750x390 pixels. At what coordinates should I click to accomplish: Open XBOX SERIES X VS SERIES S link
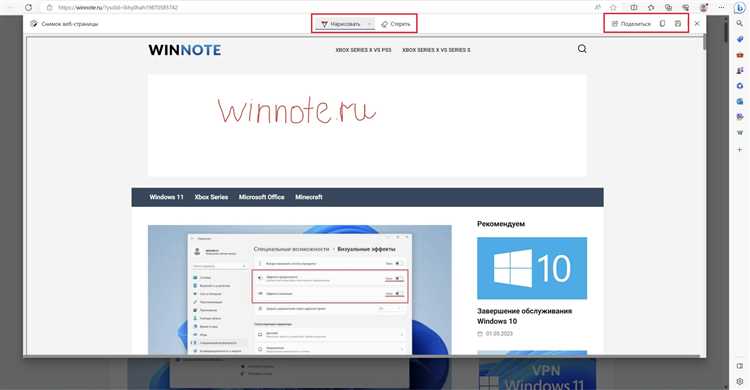click(x=436, y=50)
